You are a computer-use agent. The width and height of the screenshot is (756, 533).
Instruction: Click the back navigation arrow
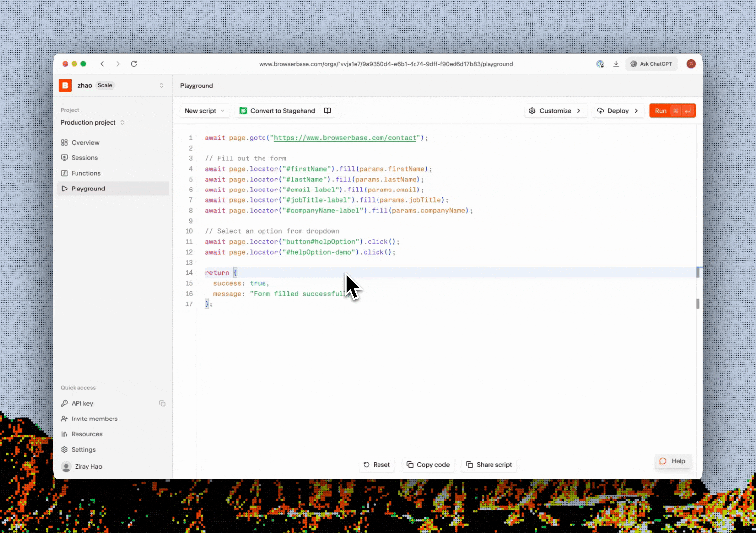coord(102,64)
